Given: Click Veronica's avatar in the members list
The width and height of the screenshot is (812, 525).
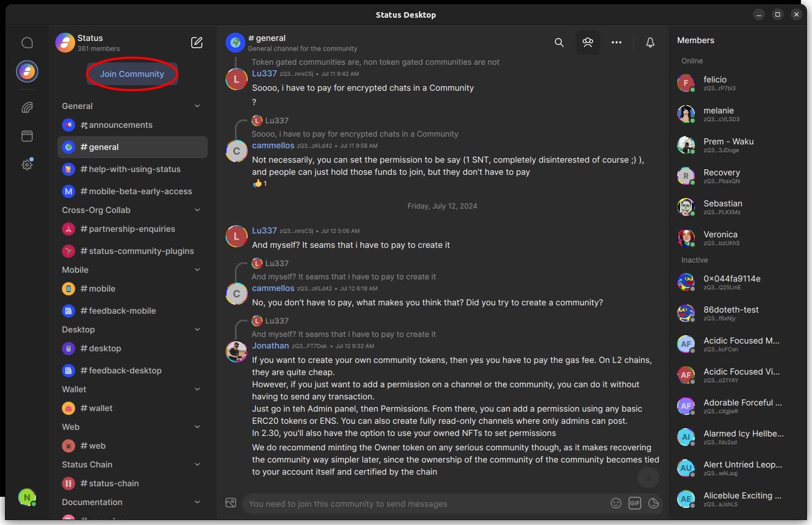Looking at the screenshot, I should [x=686, y=238].
